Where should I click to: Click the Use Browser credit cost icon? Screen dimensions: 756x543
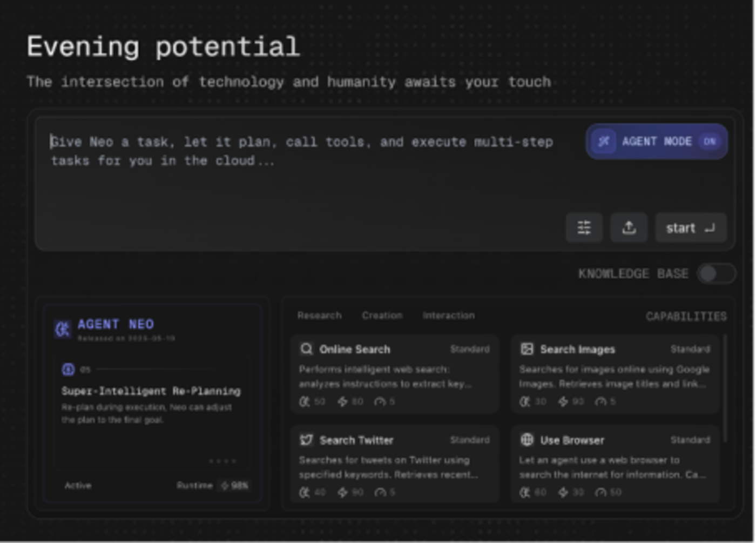click(x=525, y=492)
